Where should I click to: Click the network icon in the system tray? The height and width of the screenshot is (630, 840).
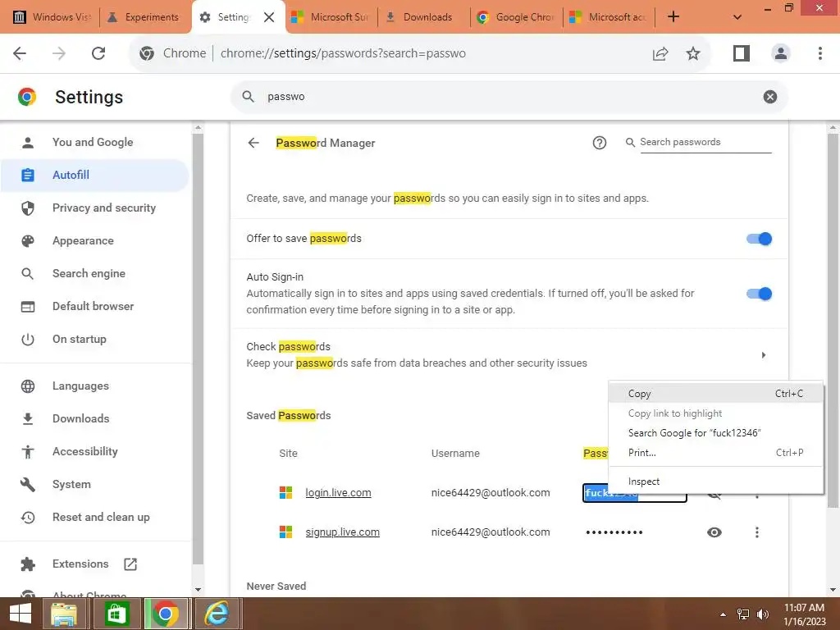(742, 614)
